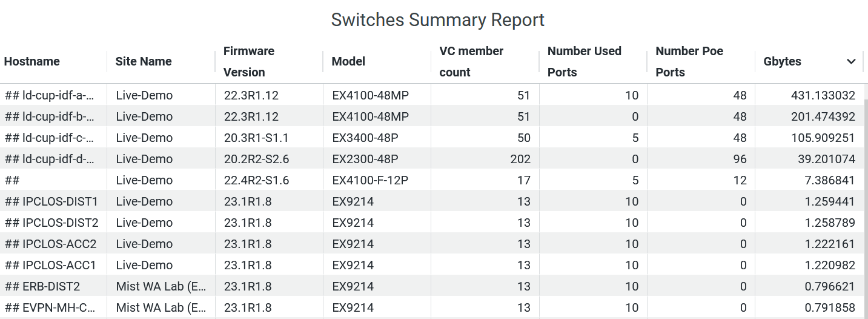Click the EX3400-48P model cell

point(365,138)
